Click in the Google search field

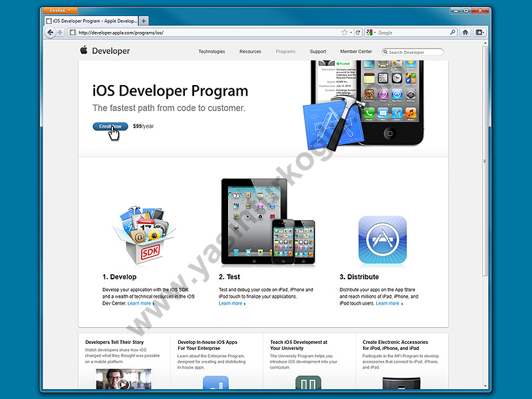(x=412, y=33)
